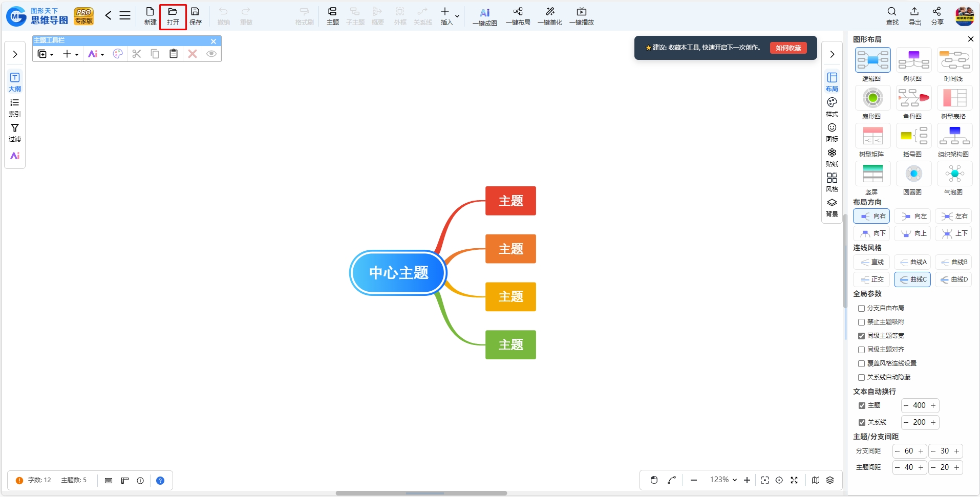Uncheck the 同级主题等宽 checkbox
The width and height of the screenshot is (980, 497).
(861, 336)
